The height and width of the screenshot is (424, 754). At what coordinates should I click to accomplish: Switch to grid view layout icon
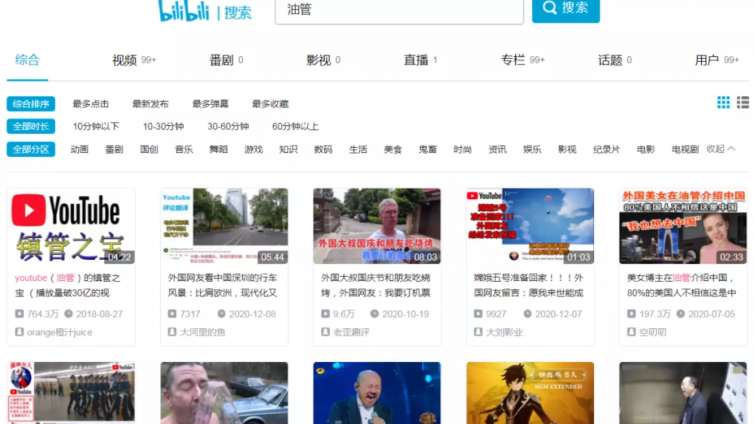[x=723, y=102]
